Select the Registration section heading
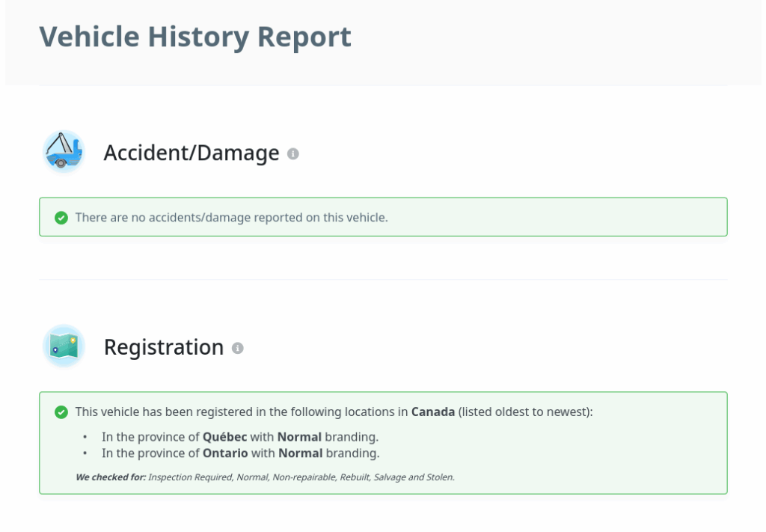The width and height of the screenshot is (766, 532). coord(163,347)
